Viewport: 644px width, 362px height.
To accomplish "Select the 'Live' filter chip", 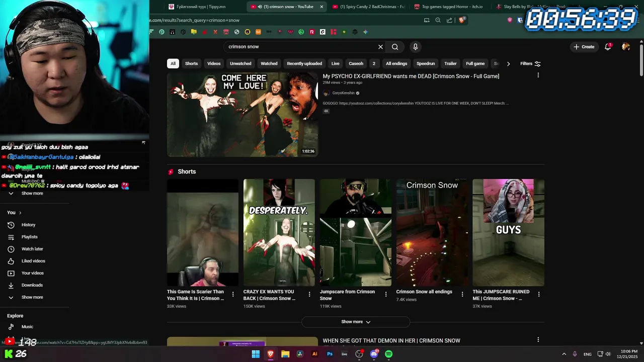I will 335,64.
